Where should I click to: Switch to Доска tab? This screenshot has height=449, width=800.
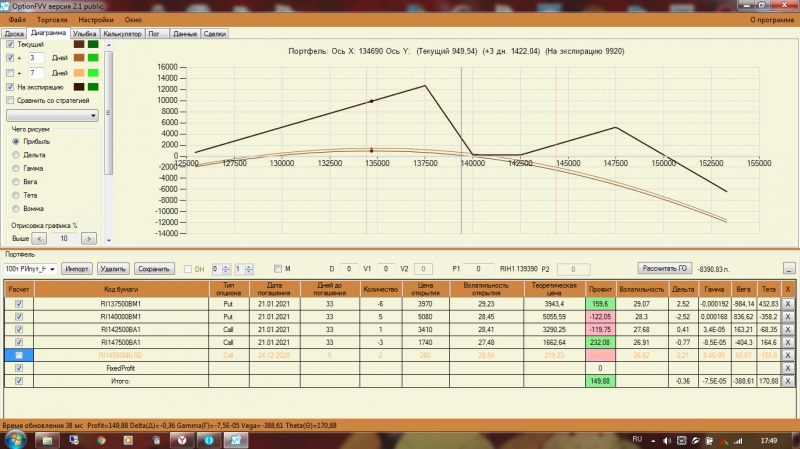14,34
